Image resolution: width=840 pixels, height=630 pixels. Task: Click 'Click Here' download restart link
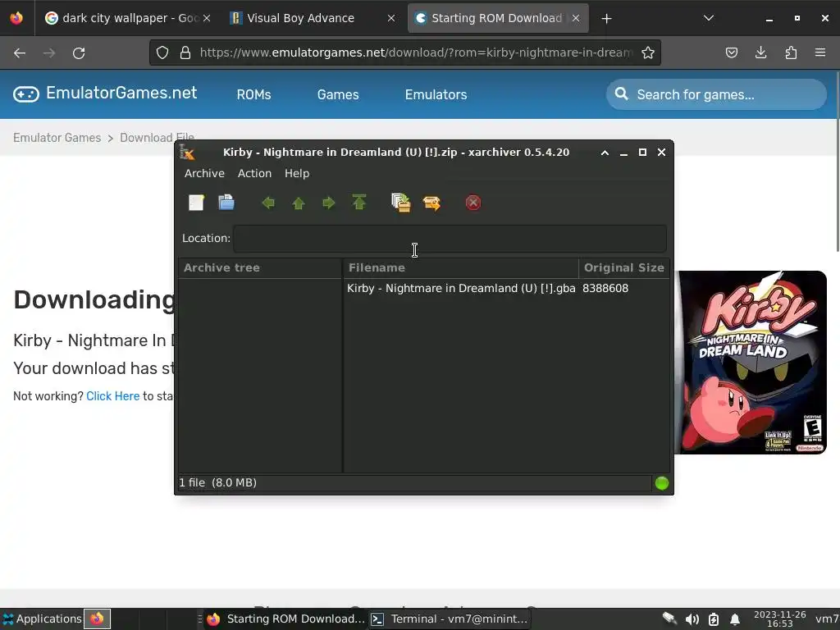113,396
